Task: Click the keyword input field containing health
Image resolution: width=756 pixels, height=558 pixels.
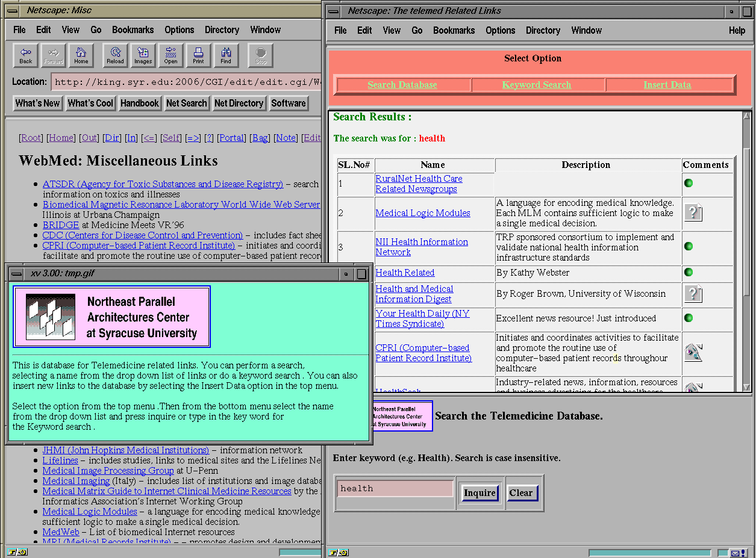Action: click(395, 488)
